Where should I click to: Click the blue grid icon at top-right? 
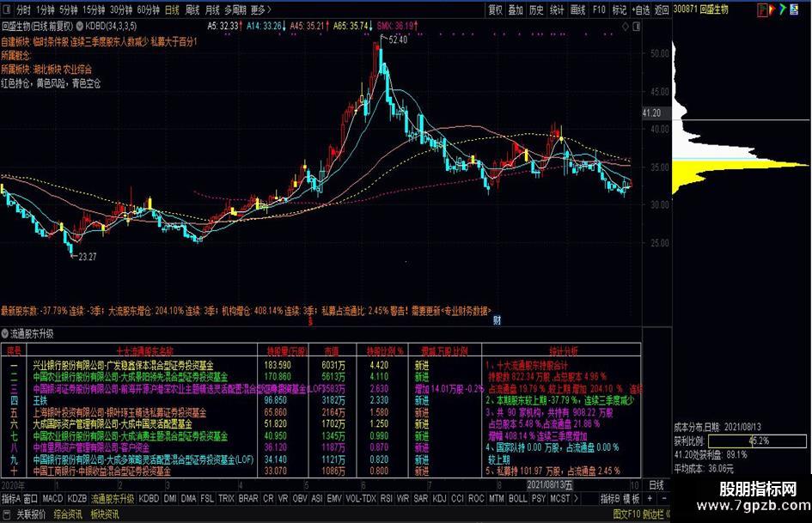pyautogui.click(x=795, y=9)
